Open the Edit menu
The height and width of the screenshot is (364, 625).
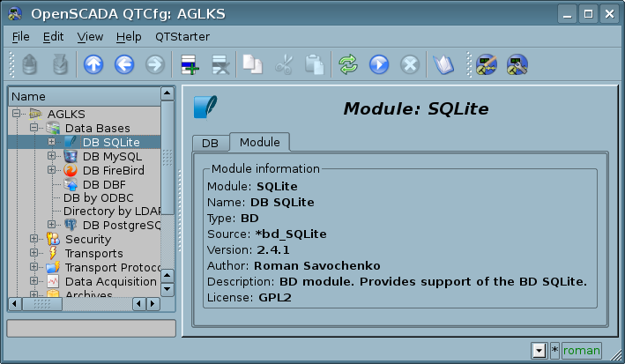(x=53, y=37)
